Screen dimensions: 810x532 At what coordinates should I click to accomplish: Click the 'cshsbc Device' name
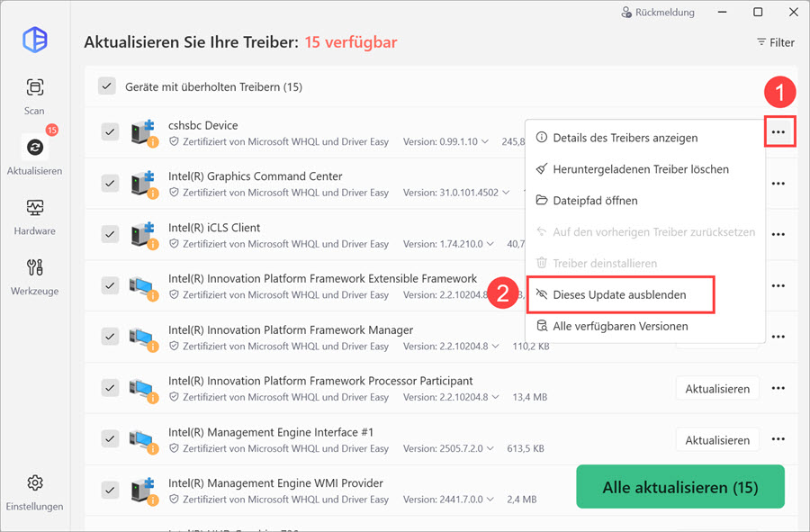click(x=203, y=125)
